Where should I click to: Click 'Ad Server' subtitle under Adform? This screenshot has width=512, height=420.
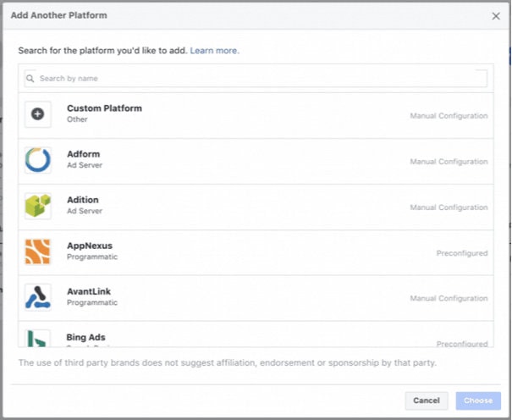(85, 165)
